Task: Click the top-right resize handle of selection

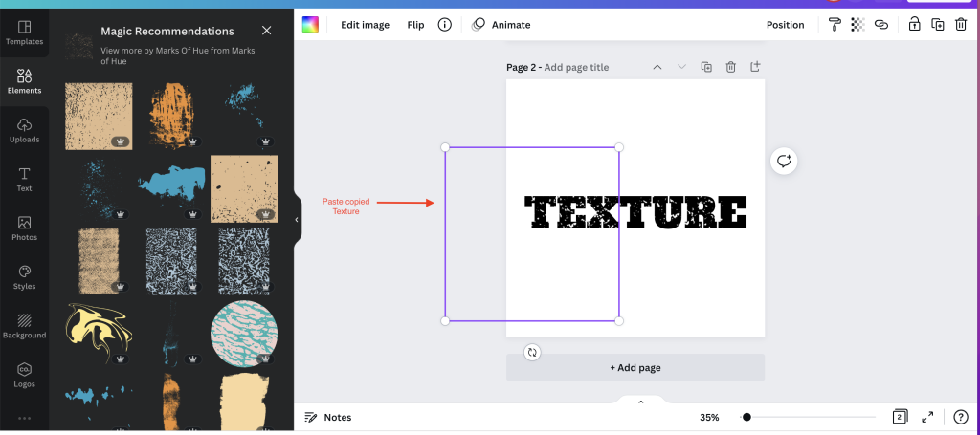Action: 619,147
